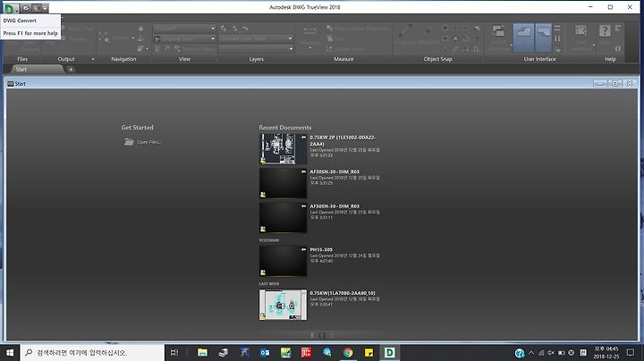Click the Windows taskbar search box
This screenshot has height=361, width=644.
92,352
